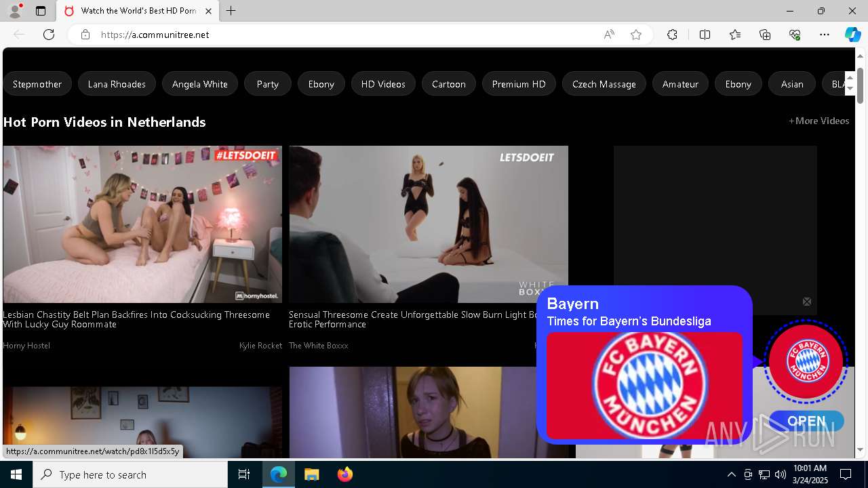868x488 pixels.
Task: Open the tab actions menu icon
Action: 41,11
